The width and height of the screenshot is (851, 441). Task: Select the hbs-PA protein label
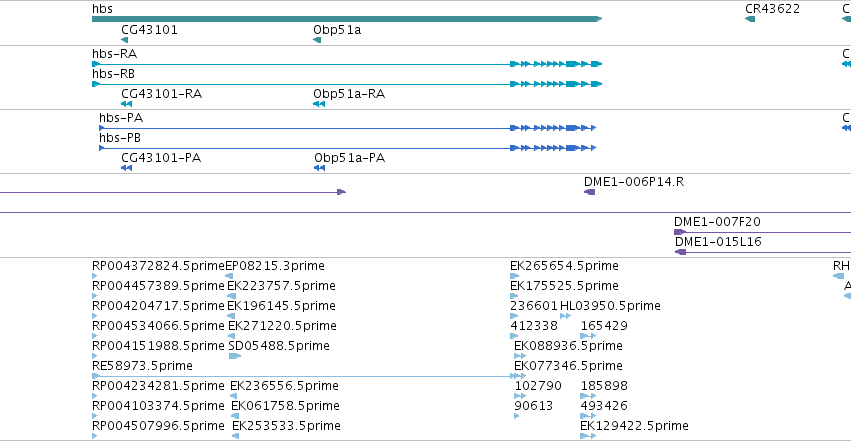[121, 118]
